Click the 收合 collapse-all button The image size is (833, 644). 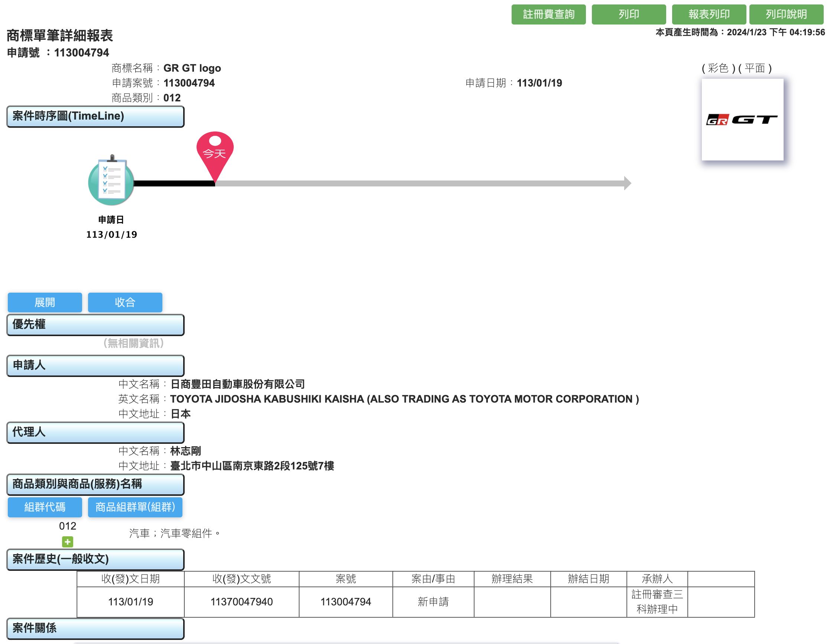[125, 302]
